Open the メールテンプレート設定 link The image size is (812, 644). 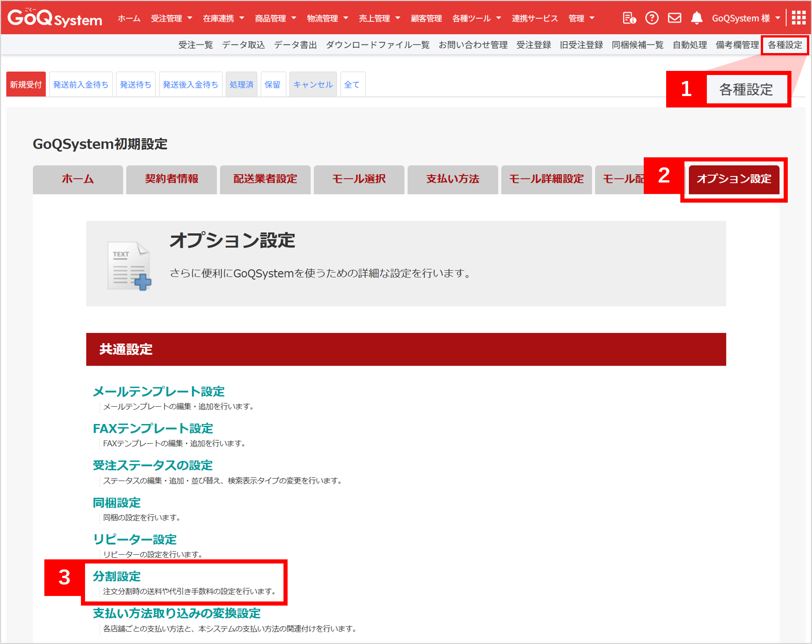(x=159, y=392)
